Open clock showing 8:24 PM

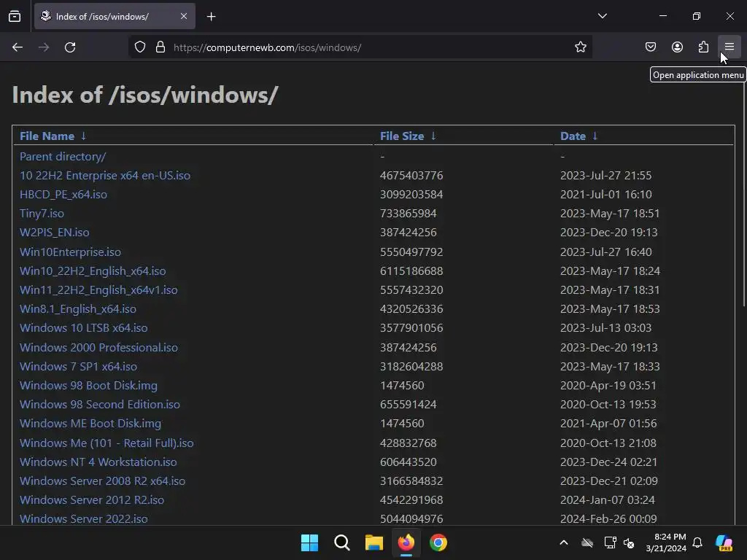pyautogui.click(x=666, y=542)
